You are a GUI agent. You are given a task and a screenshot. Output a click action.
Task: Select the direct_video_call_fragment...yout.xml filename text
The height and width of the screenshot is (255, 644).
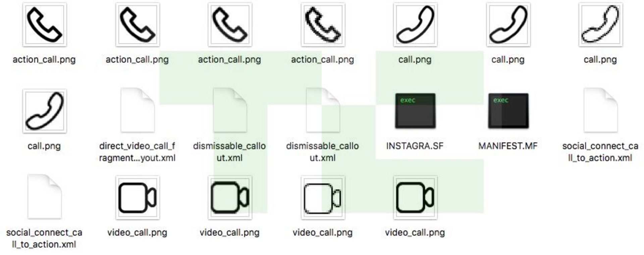(137, 152)
